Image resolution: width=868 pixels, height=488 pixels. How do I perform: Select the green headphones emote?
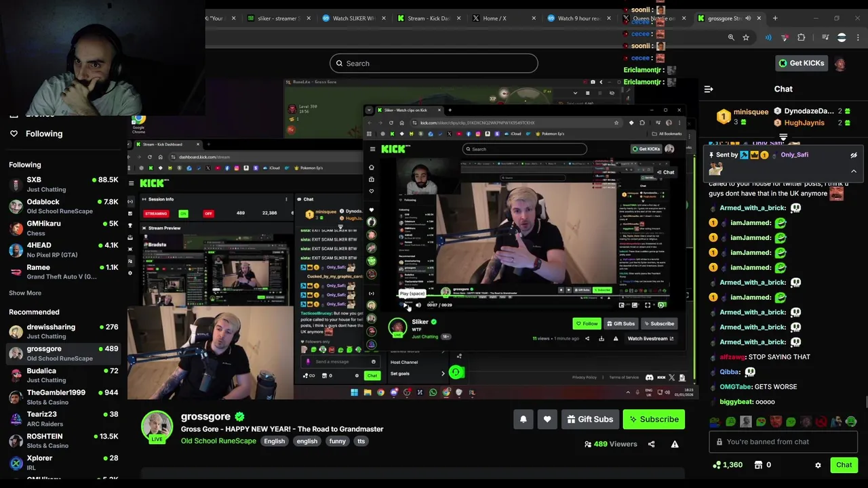click(851, 422)
